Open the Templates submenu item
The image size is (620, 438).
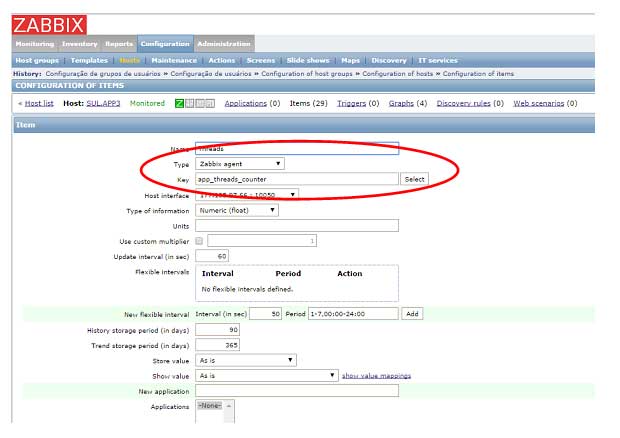pyautogui.click(x=89, y=60)
